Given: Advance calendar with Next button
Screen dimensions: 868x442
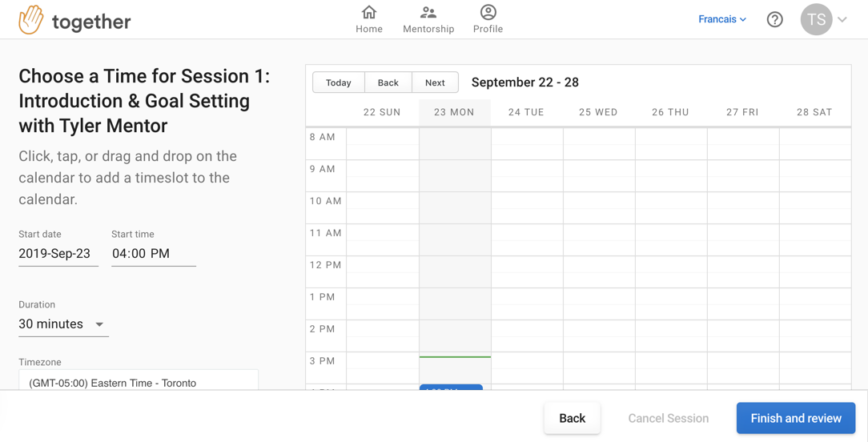Looking at the screenshot, I should [435, 82].
